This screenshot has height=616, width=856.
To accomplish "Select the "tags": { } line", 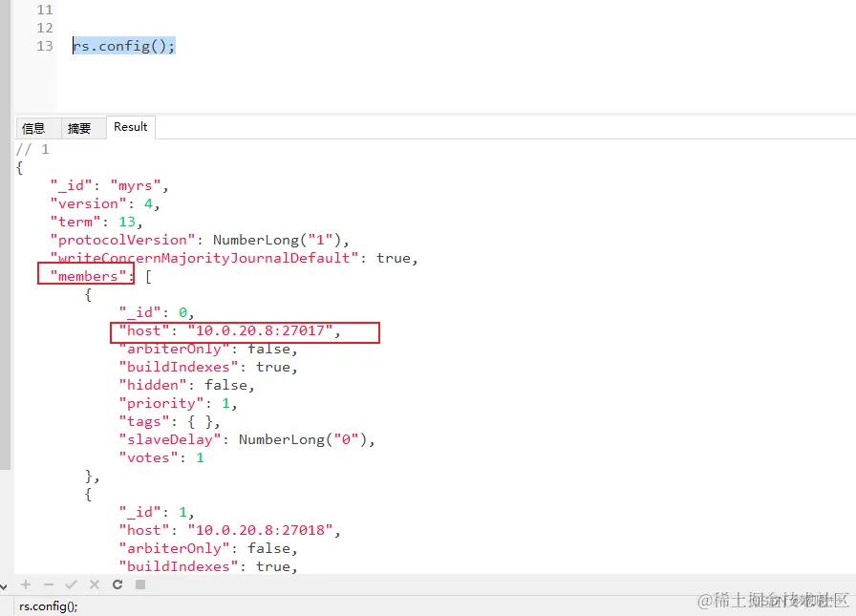I will click(x=169, y=421).
